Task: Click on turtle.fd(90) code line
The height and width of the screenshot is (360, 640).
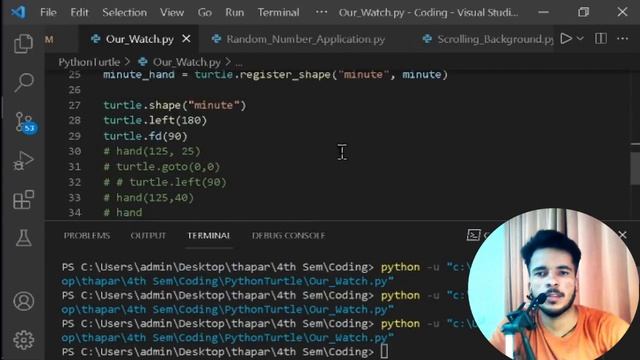Action: click(145, 136)
